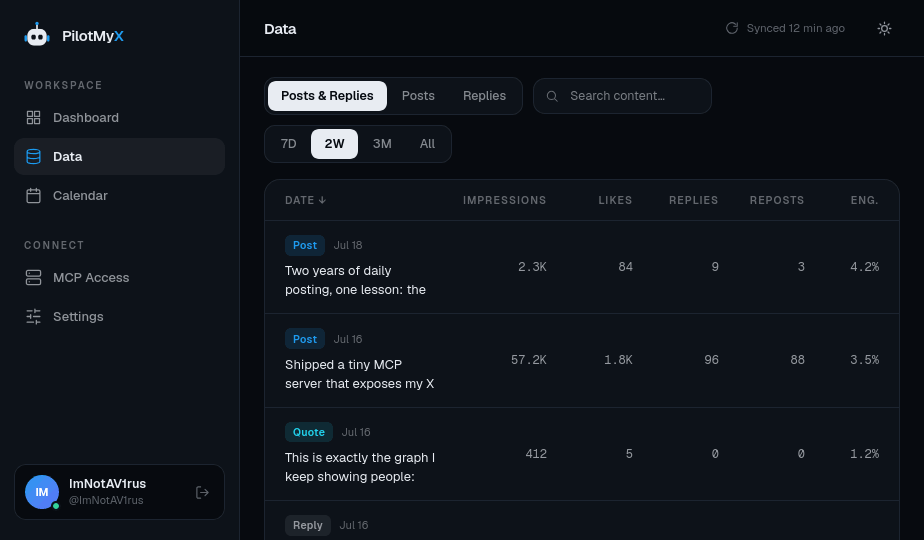Switch to the Posts tab

pos(418,96)
